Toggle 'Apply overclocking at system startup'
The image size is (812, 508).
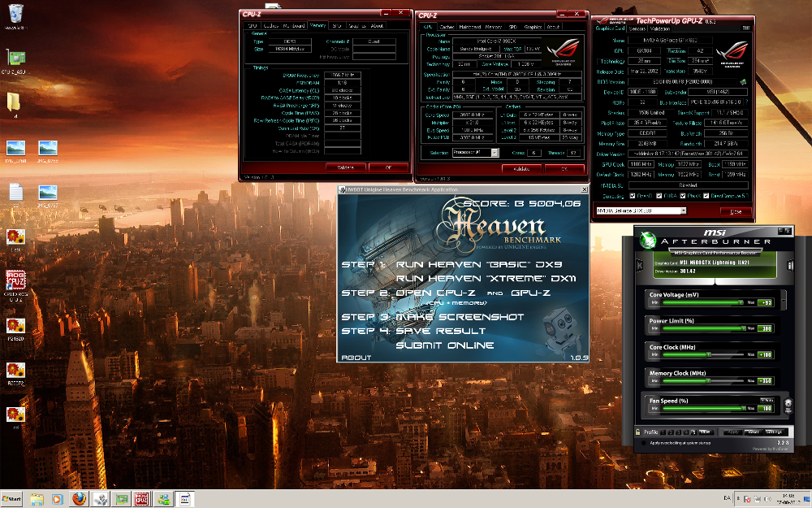644,443
